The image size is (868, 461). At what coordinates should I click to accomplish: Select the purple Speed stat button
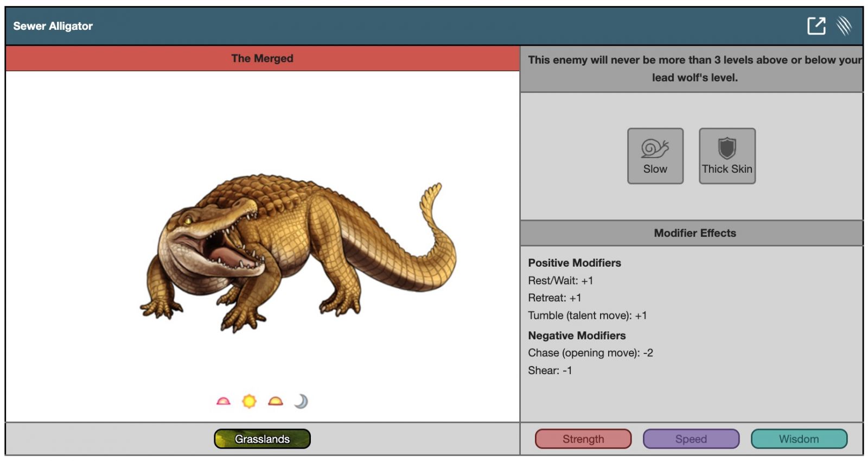(691, 439)
